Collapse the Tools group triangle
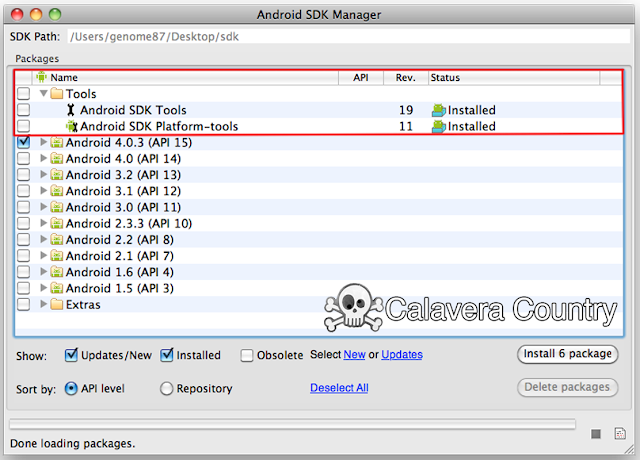This screenshot has height=460, width=640. 44,93
